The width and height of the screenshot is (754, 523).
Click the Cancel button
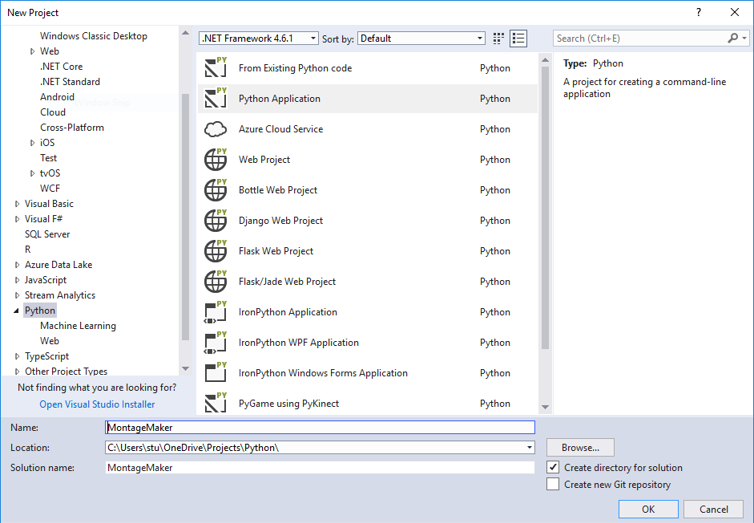coord(714,509)
